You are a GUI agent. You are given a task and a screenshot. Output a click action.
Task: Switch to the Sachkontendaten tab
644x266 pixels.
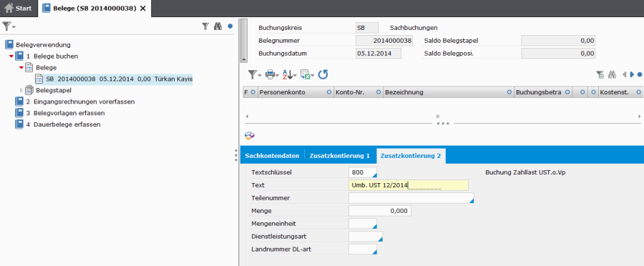tap(271, 156)
